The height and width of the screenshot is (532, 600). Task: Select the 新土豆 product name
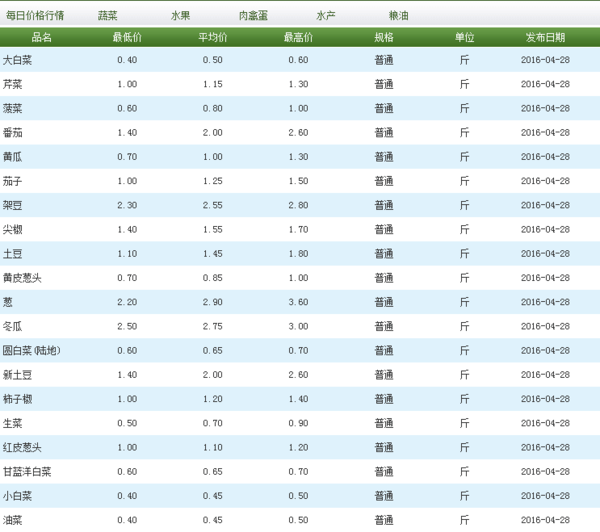click(17, 374)
